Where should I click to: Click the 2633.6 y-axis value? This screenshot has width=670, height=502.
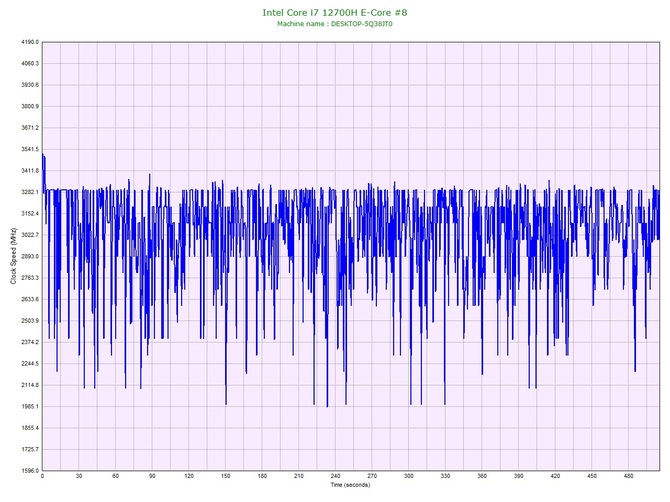[30, 299]
